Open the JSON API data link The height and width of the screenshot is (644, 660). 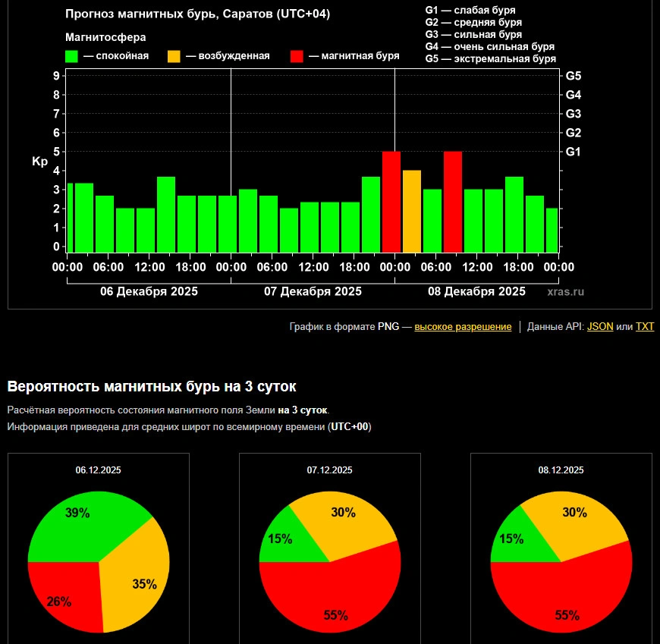[600, 327]
